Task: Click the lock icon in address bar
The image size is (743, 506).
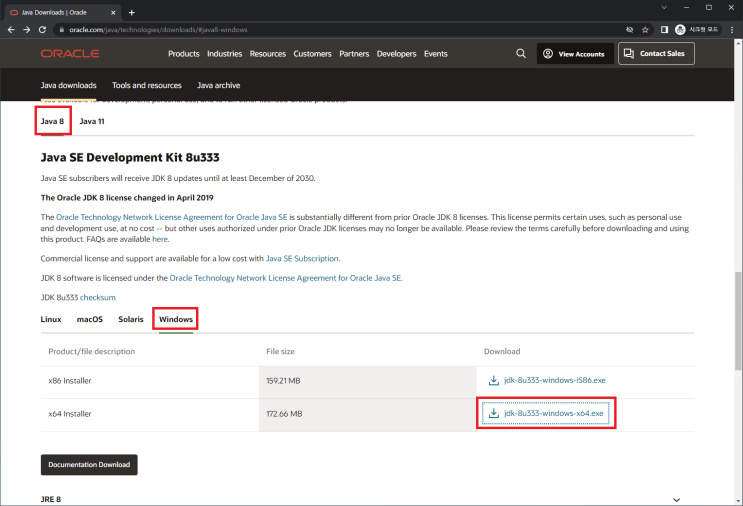Action: tap(62, 29)
